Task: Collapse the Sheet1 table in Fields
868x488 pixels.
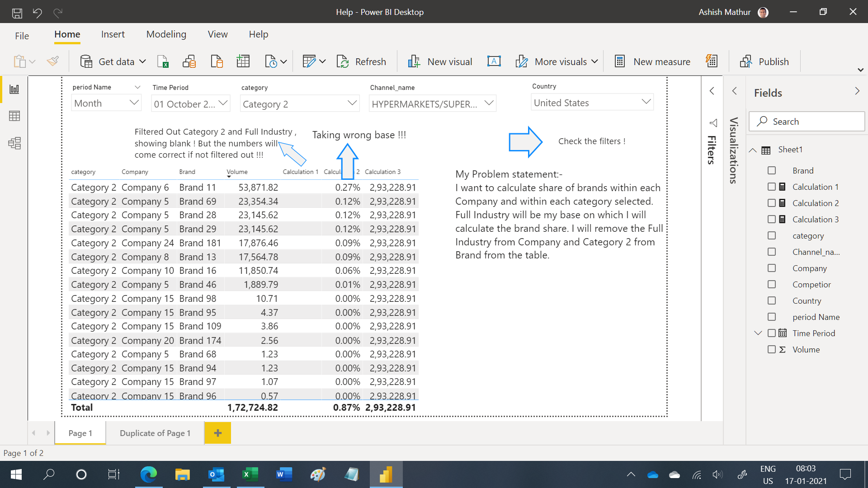Action: click(753, 150)
